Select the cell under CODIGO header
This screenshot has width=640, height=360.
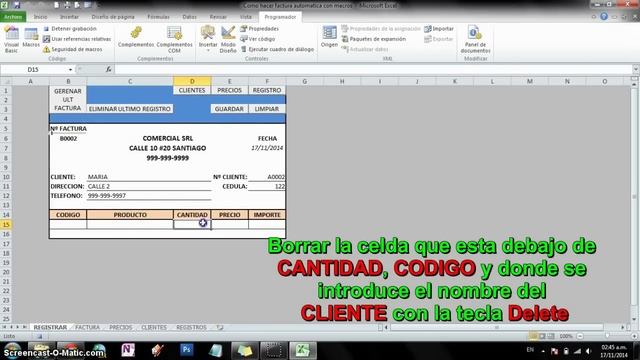tap(68, 224)
